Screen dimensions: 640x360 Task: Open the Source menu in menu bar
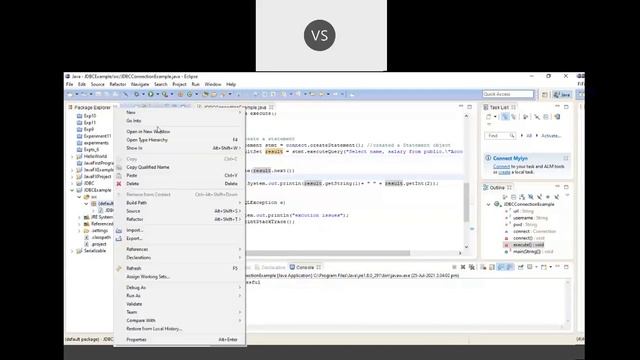pos(98,84)
